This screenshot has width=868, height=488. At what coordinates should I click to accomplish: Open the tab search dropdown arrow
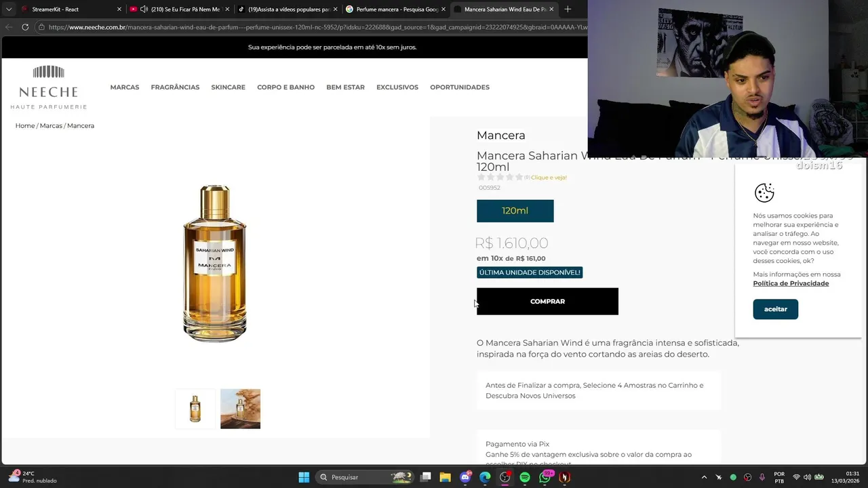pyautogui.click(x=9, y=9)
